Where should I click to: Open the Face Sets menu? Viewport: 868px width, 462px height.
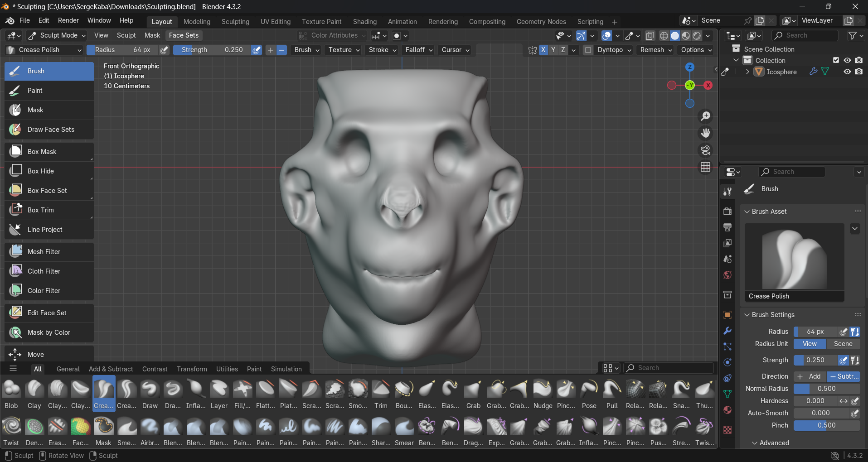click(184, 35)
